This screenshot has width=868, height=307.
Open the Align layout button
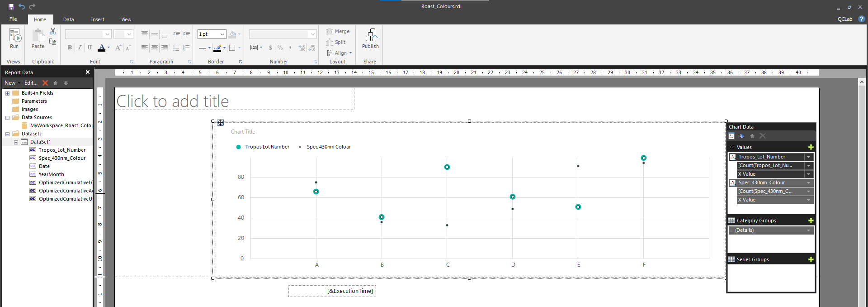tap(339, 53)
